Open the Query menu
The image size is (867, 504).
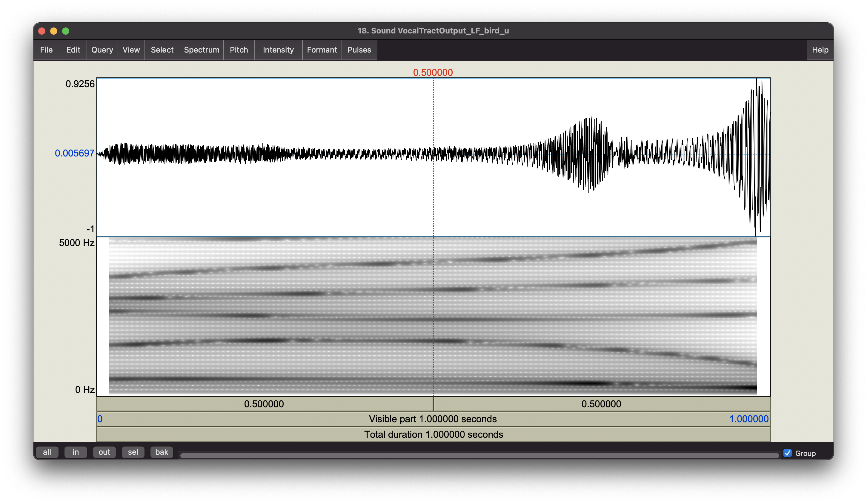(x=102, y=50)
